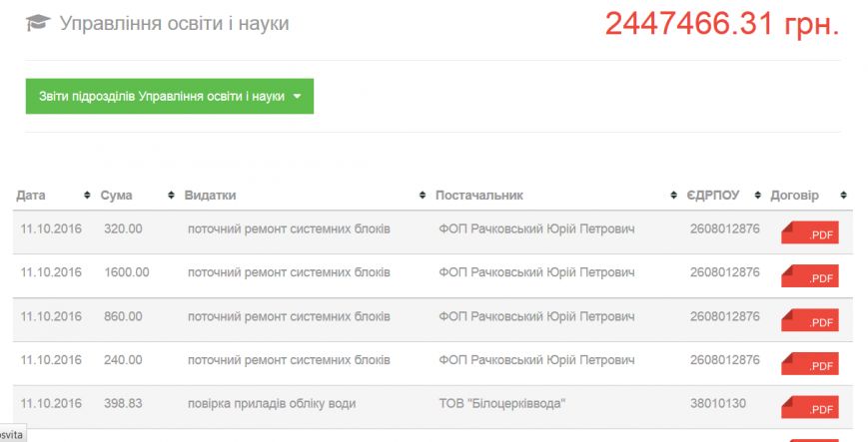Sort table by Дата column arrows
This screenshot has height=442, width=868.
coord(87,196)
